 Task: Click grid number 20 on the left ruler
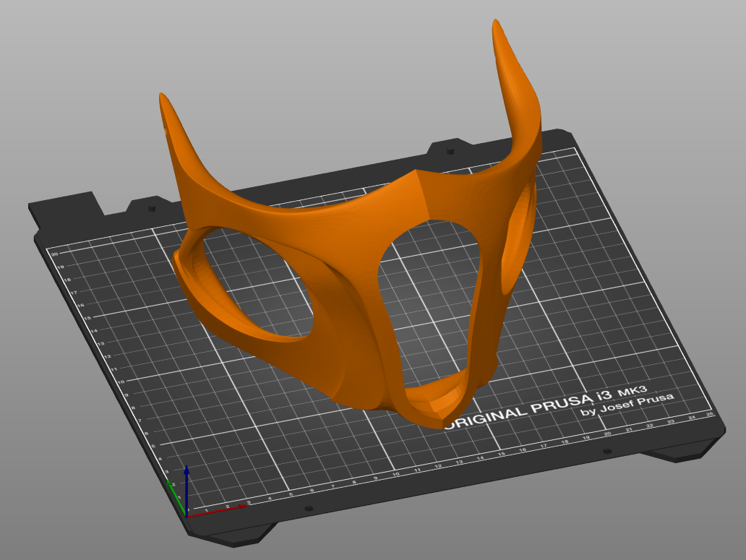pyautogui.click(x=54, y=254)
